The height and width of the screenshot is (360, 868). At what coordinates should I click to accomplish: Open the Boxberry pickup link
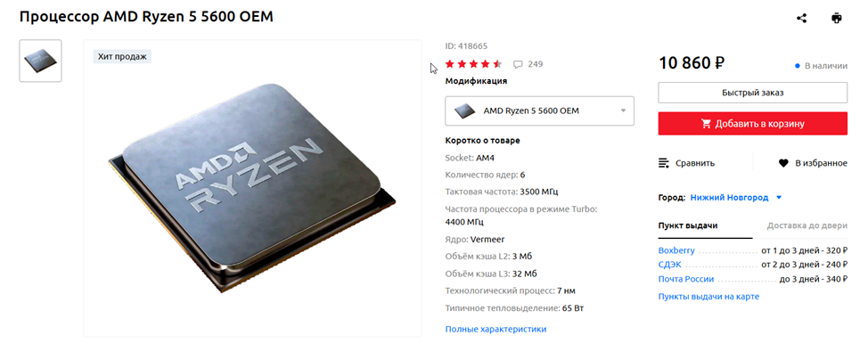click(676, 250)
